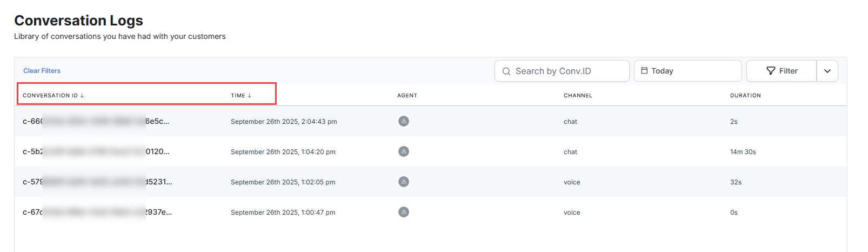
Task: Click agent avatar for 1:02:05 pm conversation
Action: pos(403,182)
